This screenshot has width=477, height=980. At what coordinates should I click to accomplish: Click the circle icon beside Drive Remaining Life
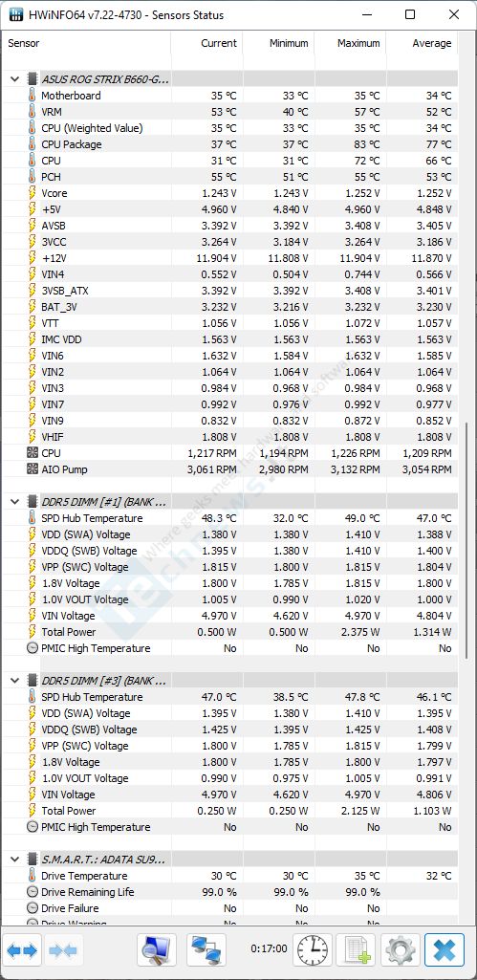(32, 892)
